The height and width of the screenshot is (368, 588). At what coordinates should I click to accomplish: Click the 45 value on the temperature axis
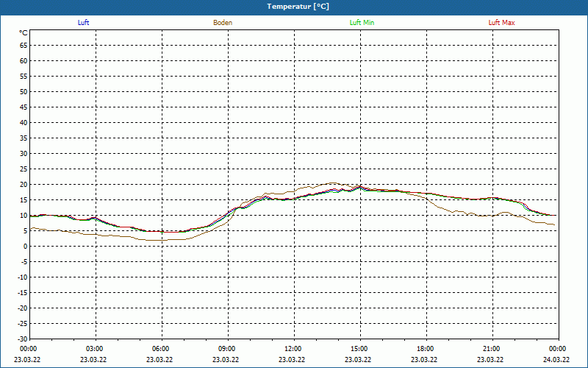pos(24,107)
